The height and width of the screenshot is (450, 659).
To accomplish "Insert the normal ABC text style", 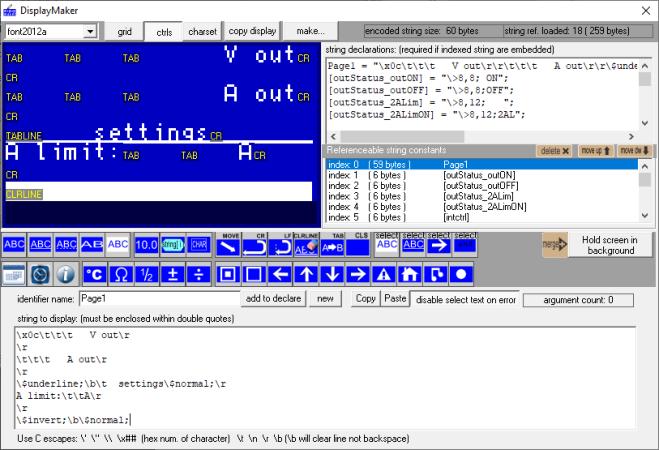I will tap(14, 245).
